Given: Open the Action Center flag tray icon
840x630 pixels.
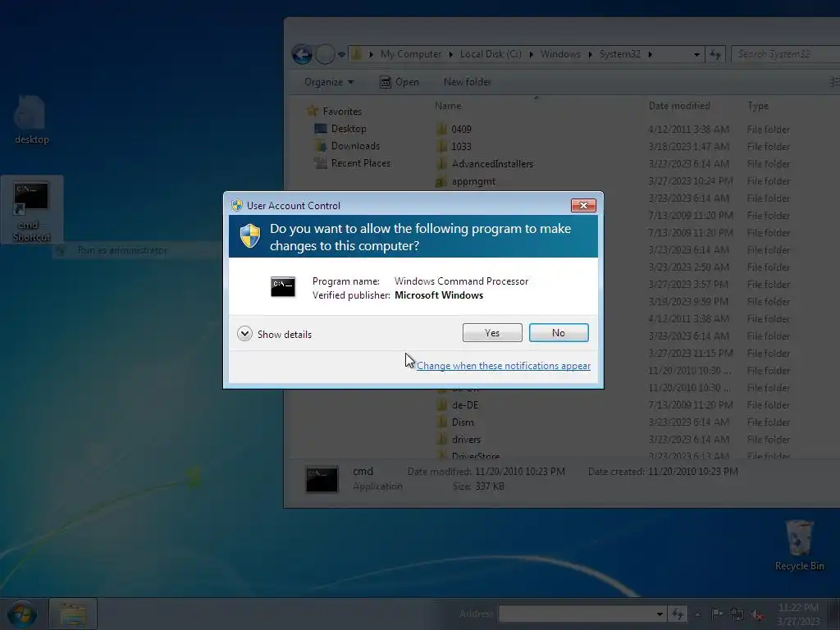Looking at the screenshot, I should tap(717, 614).
